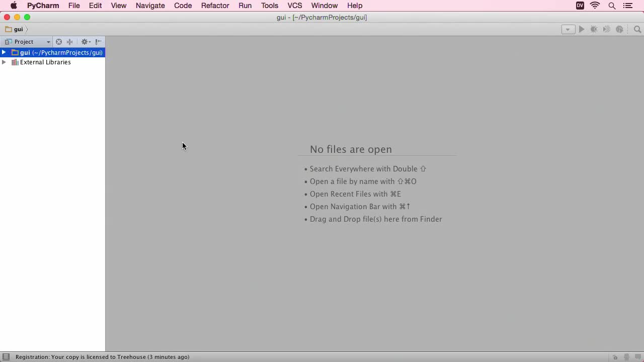Click the Registration license message in status bar

102,357
